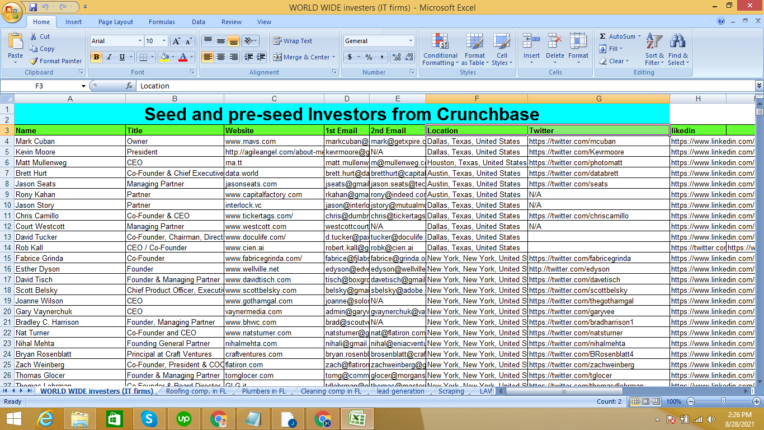Viewport: 764px width, 430px height.
Task: Click Increase Decimal icon
Action: [397, 57]
